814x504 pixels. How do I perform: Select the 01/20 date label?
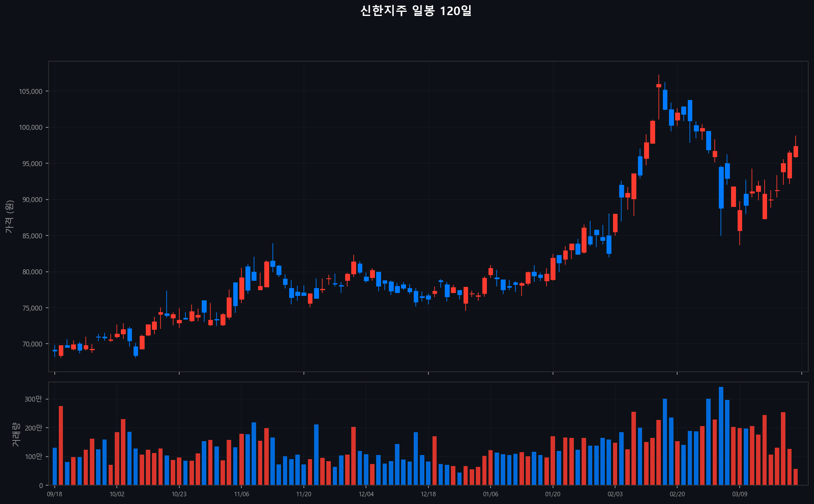coord(553,494)
